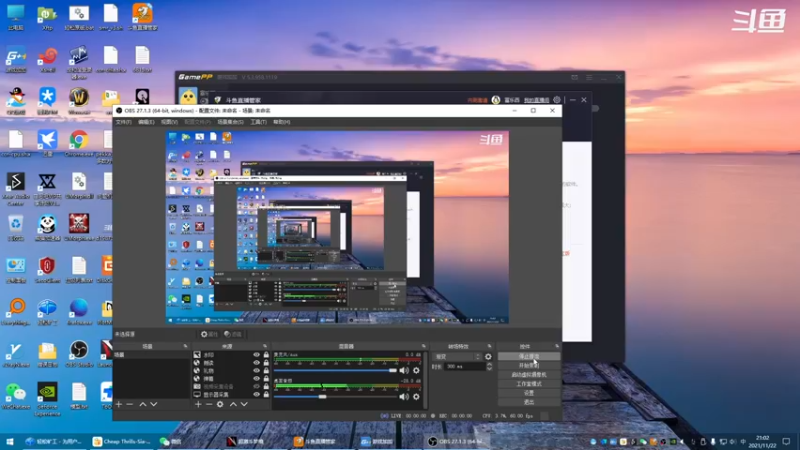Pop out the 来源 dock with its header icon

coord(265,346)
